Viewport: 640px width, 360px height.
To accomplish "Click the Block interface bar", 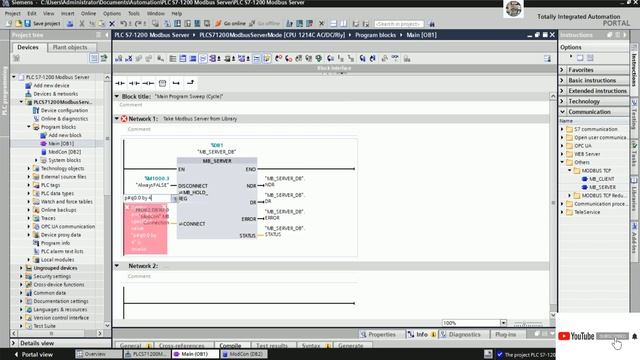I will [x=334, y=68].
